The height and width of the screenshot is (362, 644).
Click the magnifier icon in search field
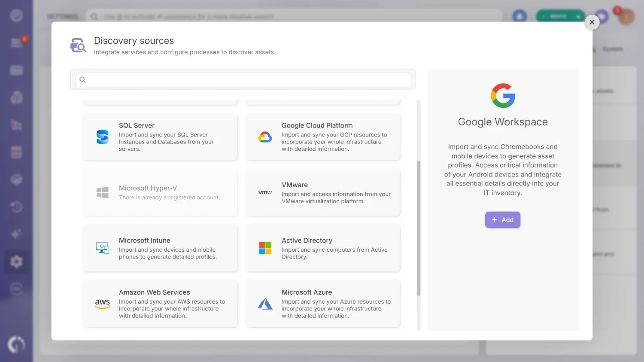(83, 80)
